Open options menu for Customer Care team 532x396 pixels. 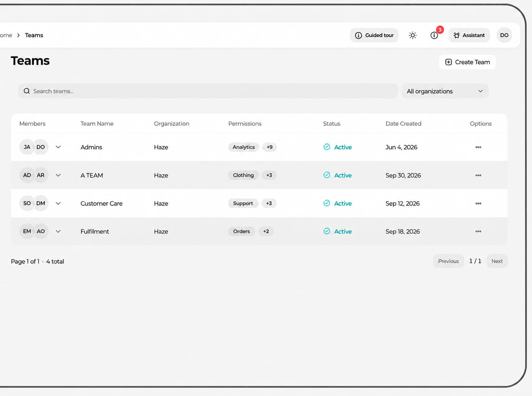[478, 203]
